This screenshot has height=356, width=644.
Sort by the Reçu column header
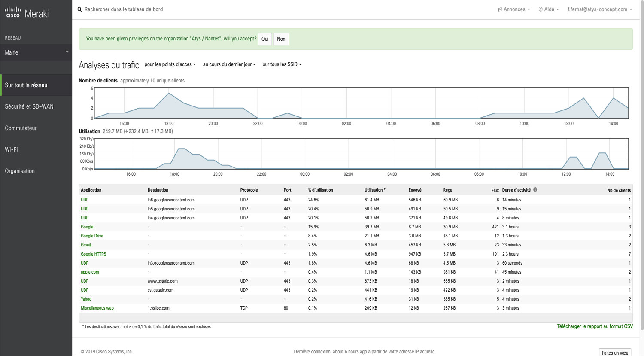tap(447, 190)
